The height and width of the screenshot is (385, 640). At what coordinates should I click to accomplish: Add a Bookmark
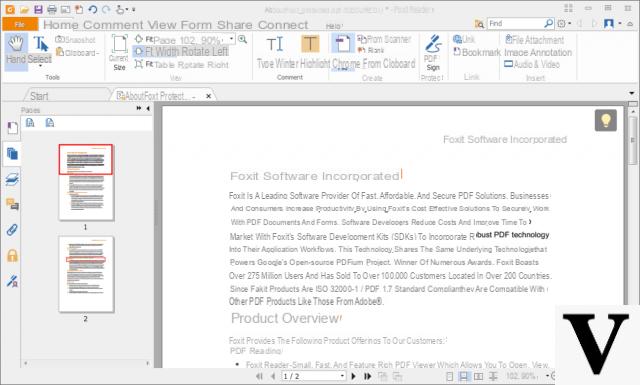tap(477, 52)
